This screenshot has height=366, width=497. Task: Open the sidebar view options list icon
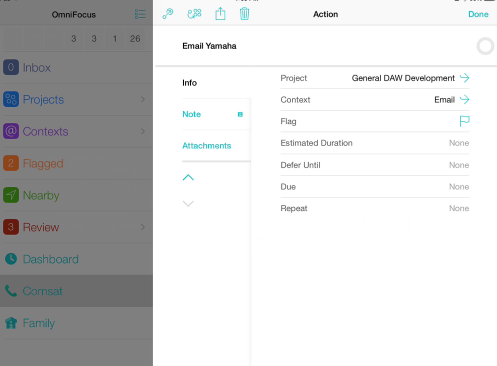pos(140,14)
